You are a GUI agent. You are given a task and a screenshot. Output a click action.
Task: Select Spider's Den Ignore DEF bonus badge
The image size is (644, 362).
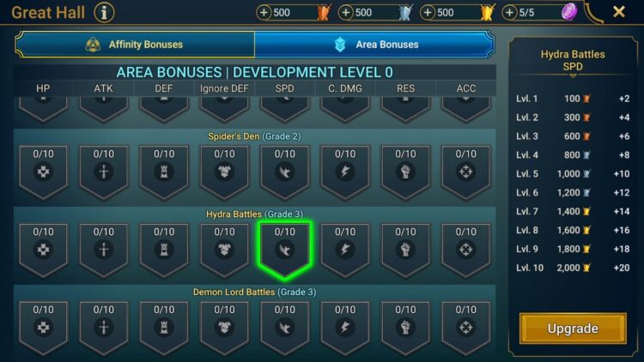point(224,172)
